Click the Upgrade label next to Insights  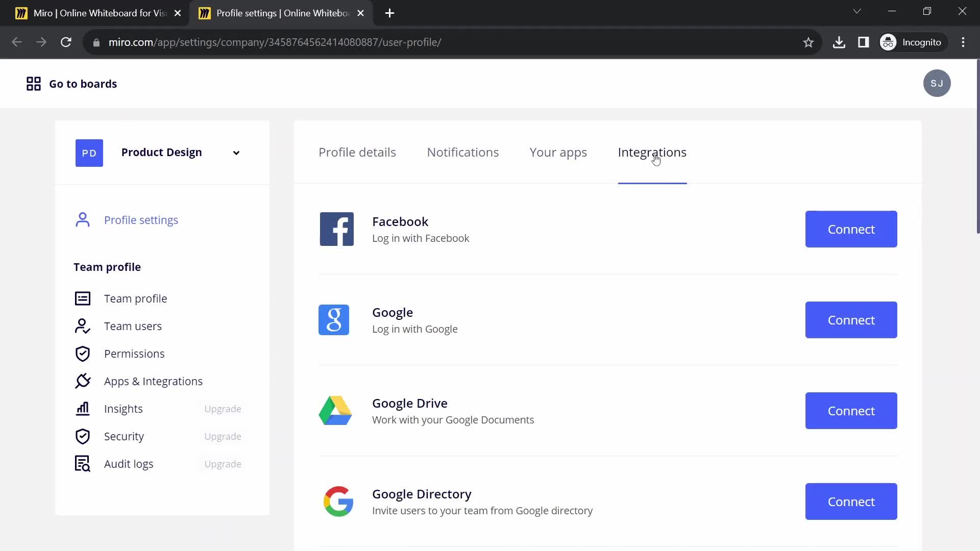[223, 409]
